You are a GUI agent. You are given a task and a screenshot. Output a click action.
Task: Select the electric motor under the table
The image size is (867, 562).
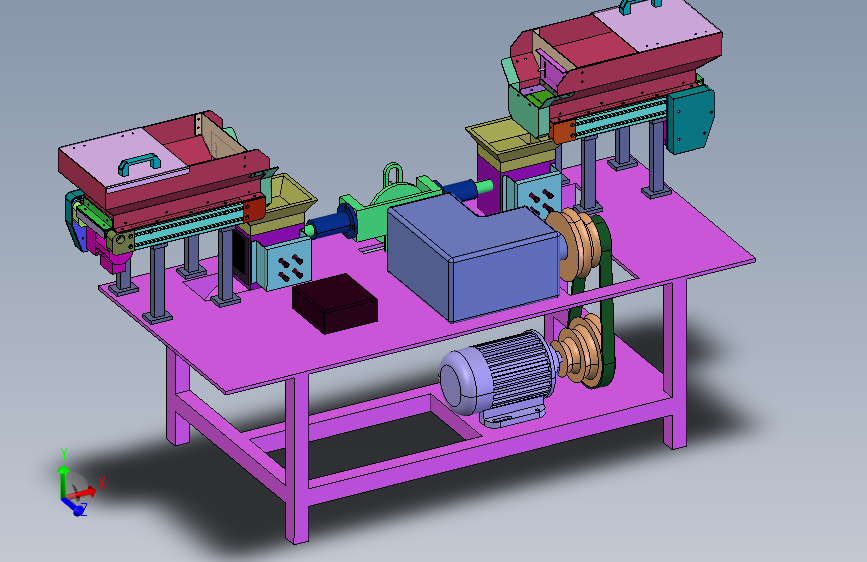(500, 379)
